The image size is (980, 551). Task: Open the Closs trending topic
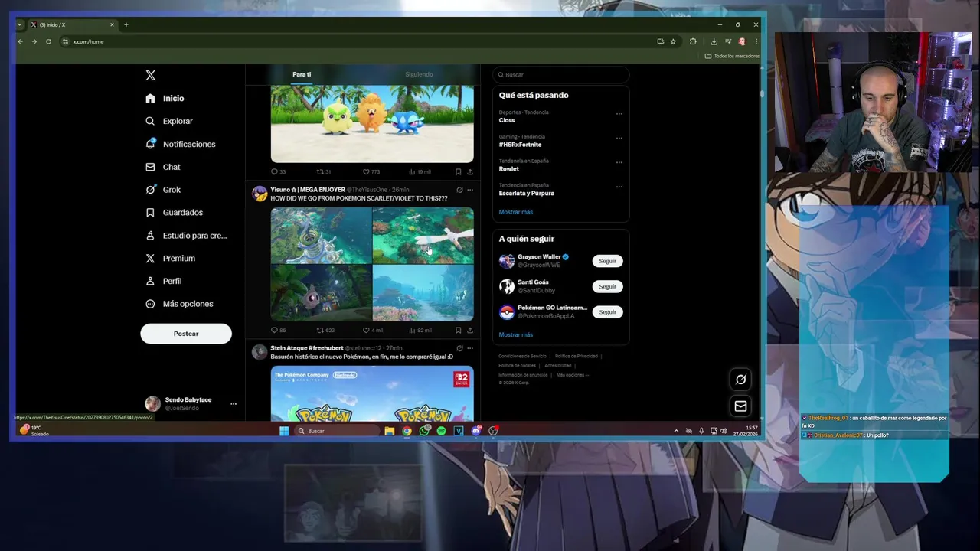click(507, 120)
